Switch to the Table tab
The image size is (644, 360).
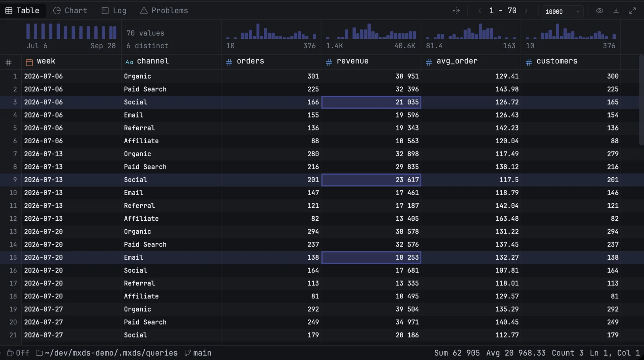23,11
